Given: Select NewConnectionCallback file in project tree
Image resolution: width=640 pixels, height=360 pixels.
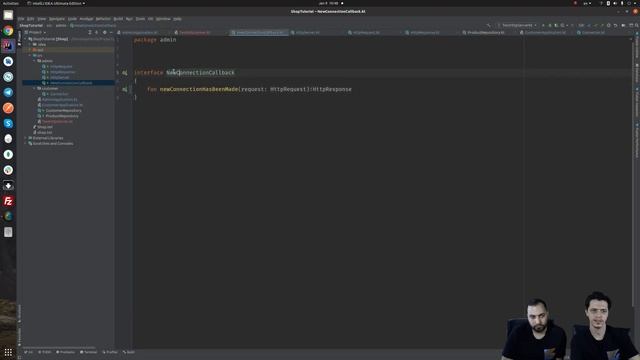Looking at the screenshot, I should pyautogui.click(x=68, y=83).
